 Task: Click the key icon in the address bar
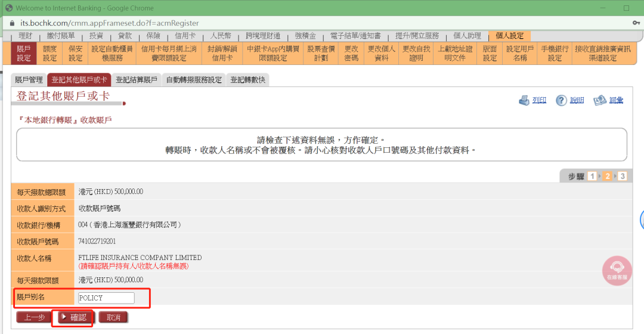[636, 23]
